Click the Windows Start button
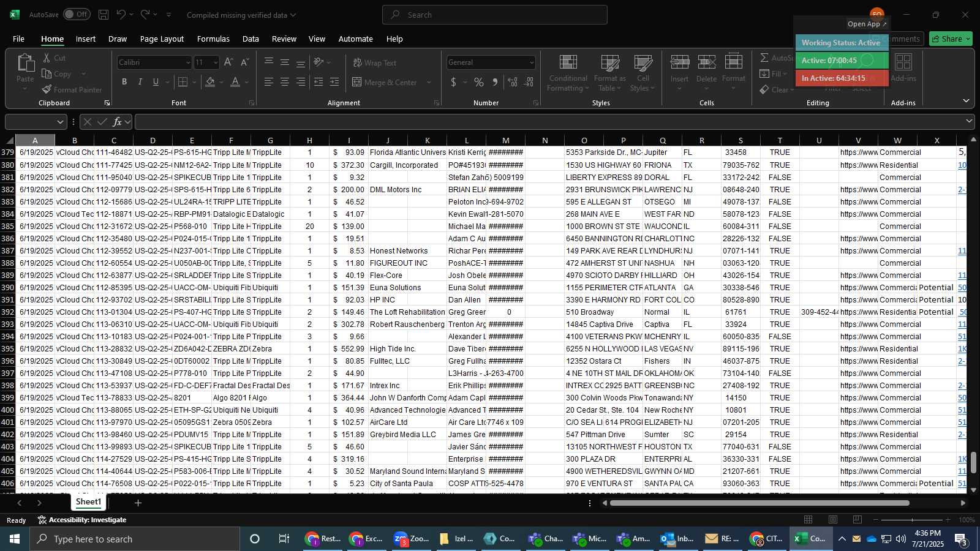This screenshot has width=980, height=551. click(15, 539)
